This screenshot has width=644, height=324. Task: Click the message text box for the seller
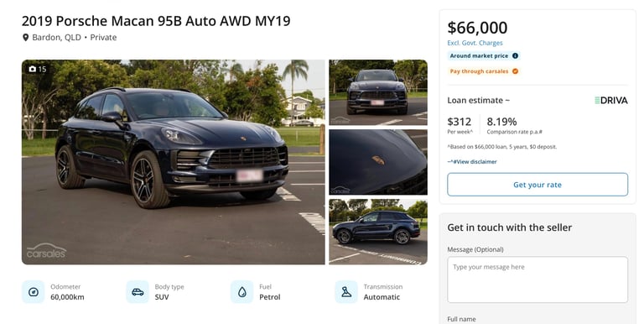coord(538,280)
